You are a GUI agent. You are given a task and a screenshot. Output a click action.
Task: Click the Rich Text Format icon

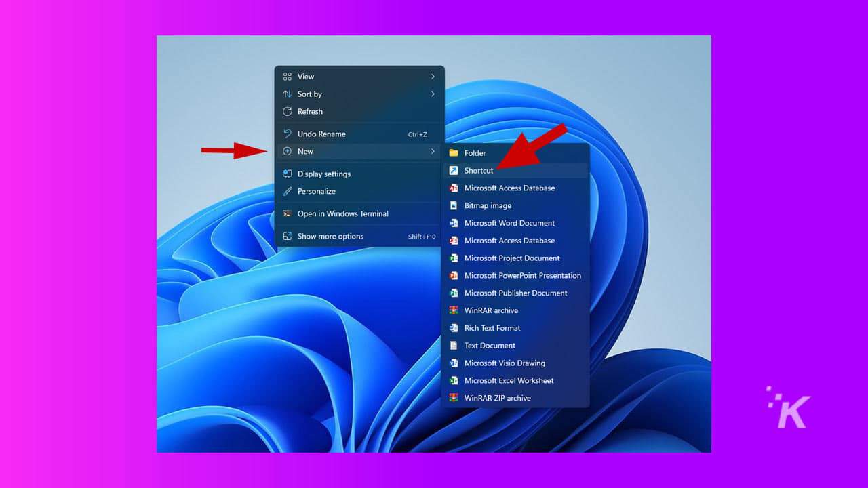click(454, 328)
